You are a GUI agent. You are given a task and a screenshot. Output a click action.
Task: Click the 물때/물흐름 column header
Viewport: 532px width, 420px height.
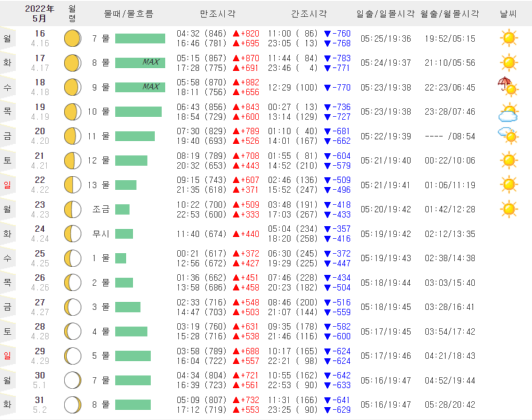[x=129, y=14]
